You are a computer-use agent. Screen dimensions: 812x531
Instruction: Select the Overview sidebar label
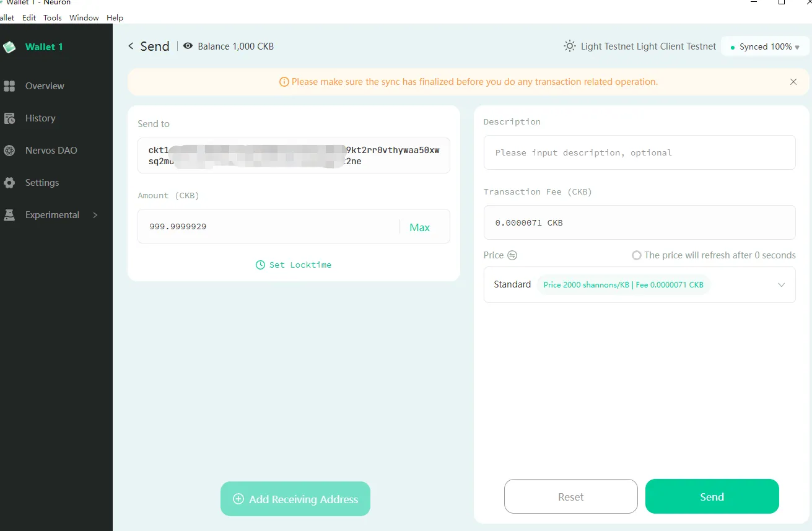tap(45, 86)
